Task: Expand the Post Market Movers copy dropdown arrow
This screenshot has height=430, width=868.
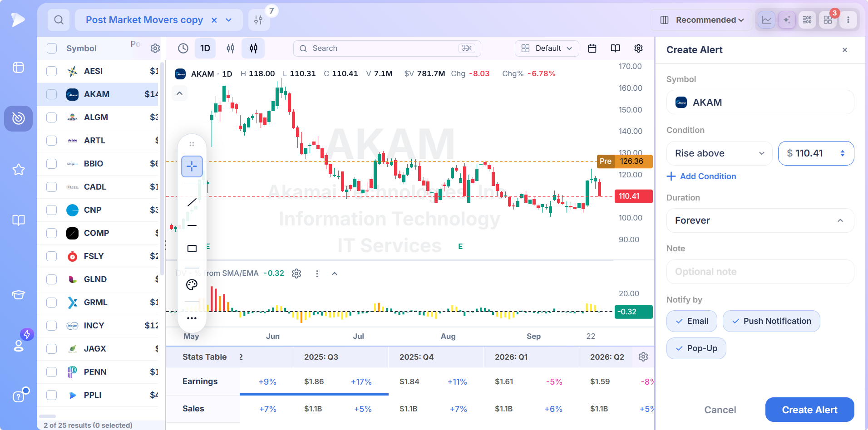Action: [x=229, y=20]
